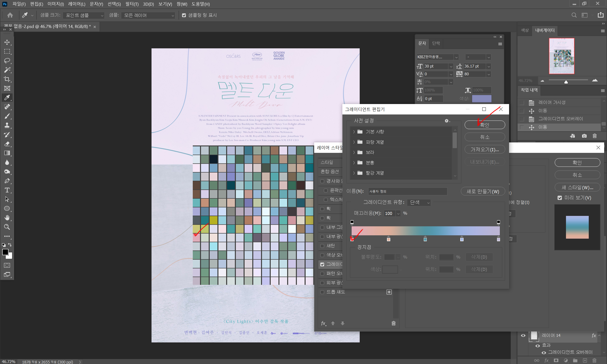Open the leading dropdown showing 36.17 pt

pos(488,66)
